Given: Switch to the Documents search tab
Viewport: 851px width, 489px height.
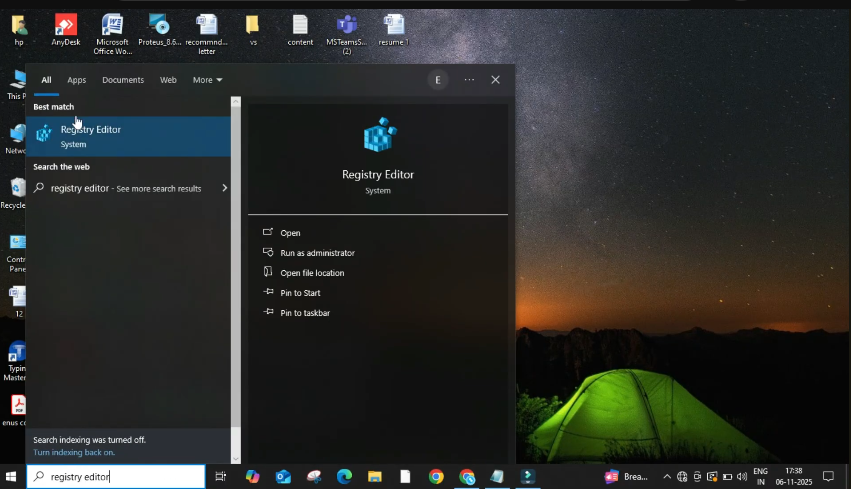Looking at the screenshot, I should click(x=123, y=80).
